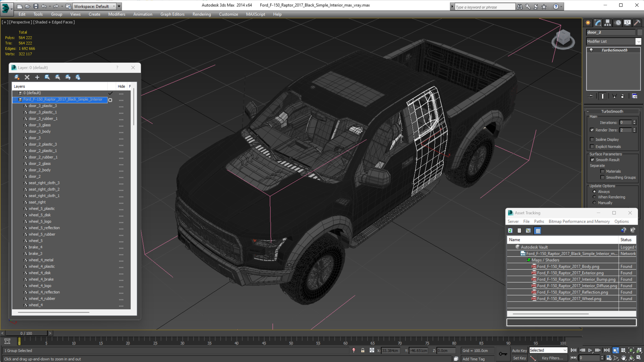Click Render Iters spinner arrows
Screen dimensions: 644x362
coord(634,130)
